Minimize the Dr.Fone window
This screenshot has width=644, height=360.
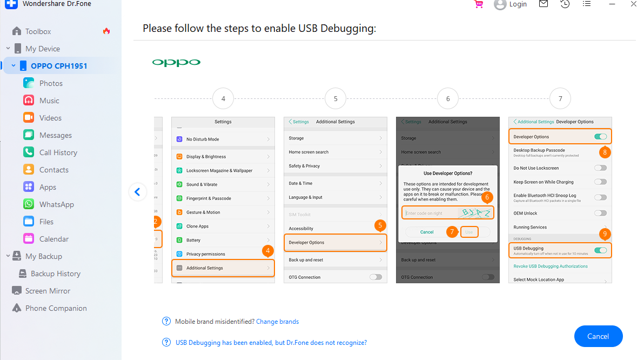click(x=612, y=4)
